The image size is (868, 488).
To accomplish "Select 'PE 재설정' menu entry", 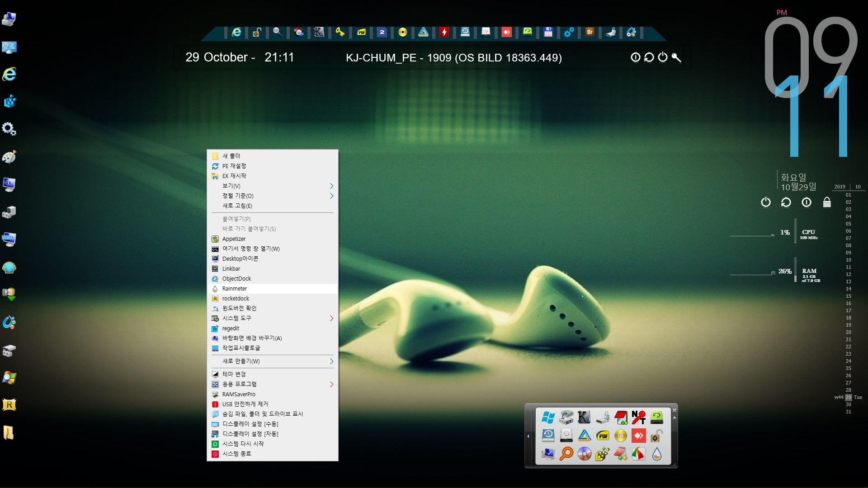I will click(x=272, y=166).
